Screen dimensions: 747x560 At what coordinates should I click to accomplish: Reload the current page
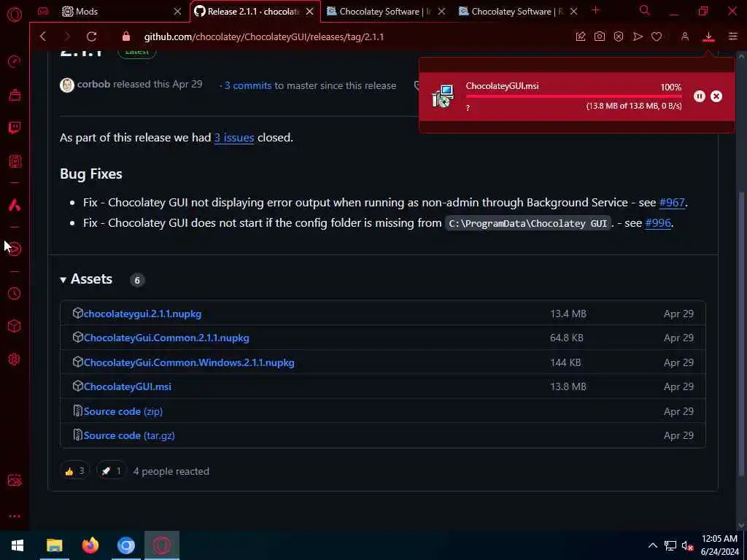pos(91,36)
